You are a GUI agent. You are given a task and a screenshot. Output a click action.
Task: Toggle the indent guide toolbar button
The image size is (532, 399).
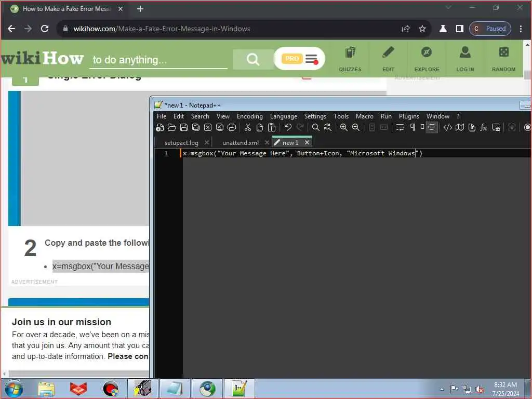(x=432, y=128)
